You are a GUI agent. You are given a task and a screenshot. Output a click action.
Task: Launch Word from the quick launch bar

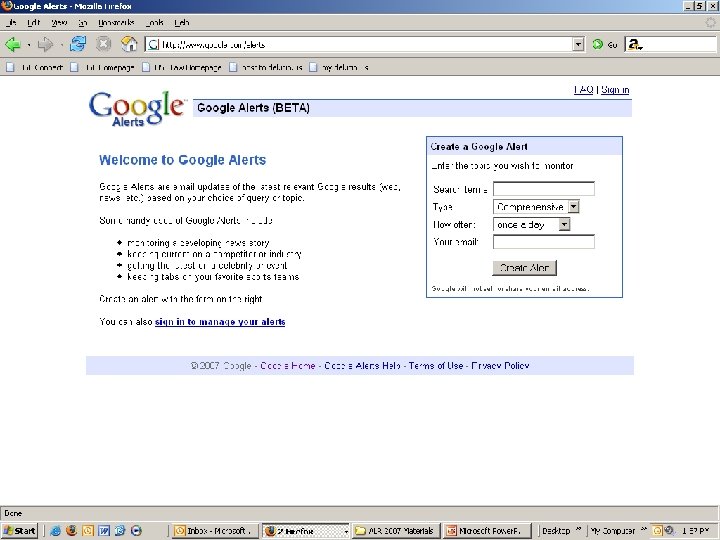coord(104,531)
